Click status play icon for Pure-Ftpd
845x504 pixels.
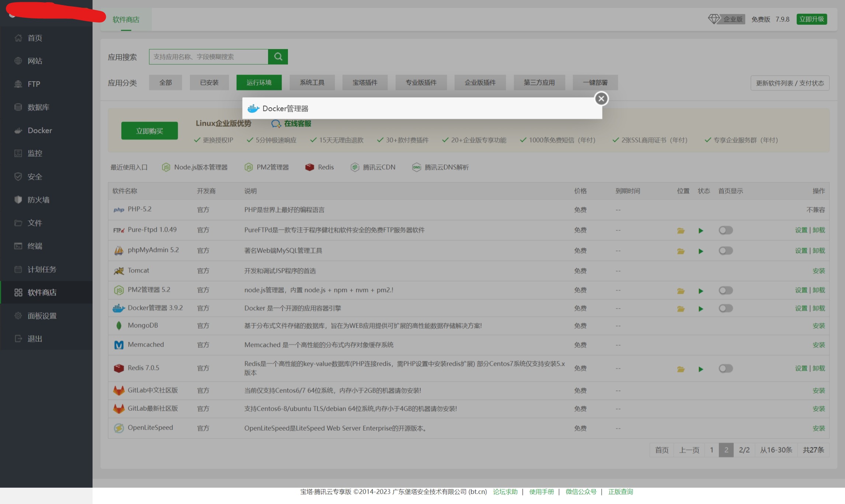[701, 231]
